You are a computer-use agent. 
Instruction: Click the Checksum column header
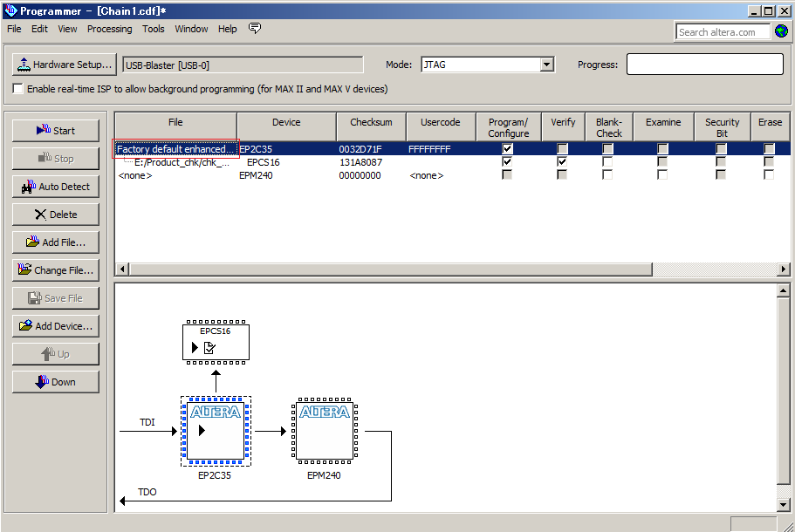[371, 126]
